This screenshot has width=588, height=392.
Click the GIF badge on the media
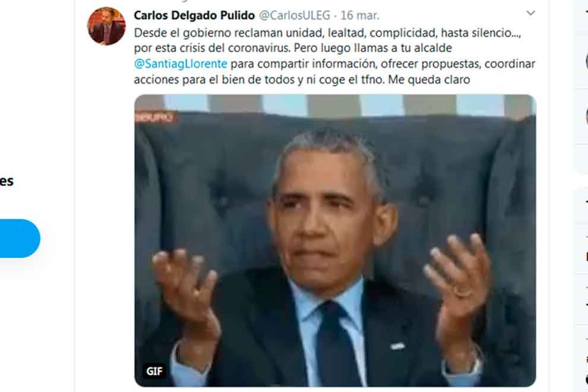click(154, 371)
